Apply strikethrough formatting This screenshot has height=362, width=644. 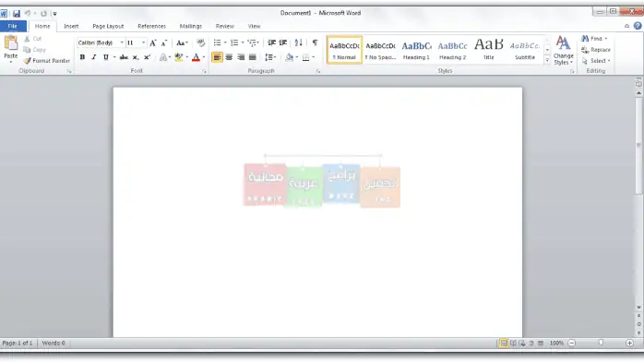pyautogui.click(x=124, y=57)
